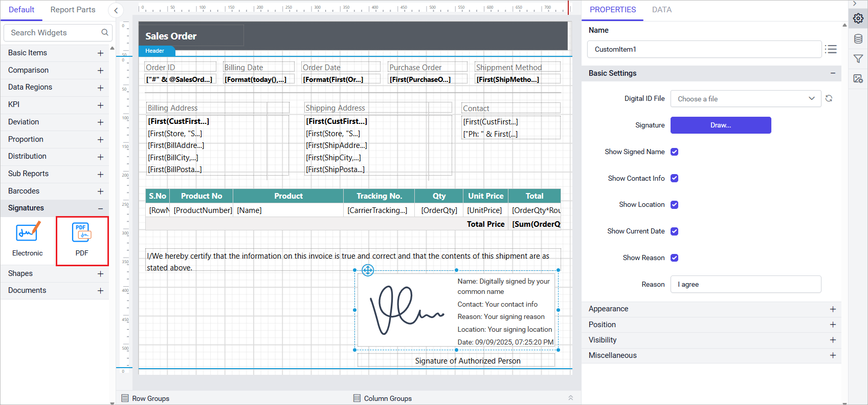This screenshot has height=405, width=868.
Task: Collapse the right panel with top chevron
Action: pyautogui.click(x=855, y=4)
